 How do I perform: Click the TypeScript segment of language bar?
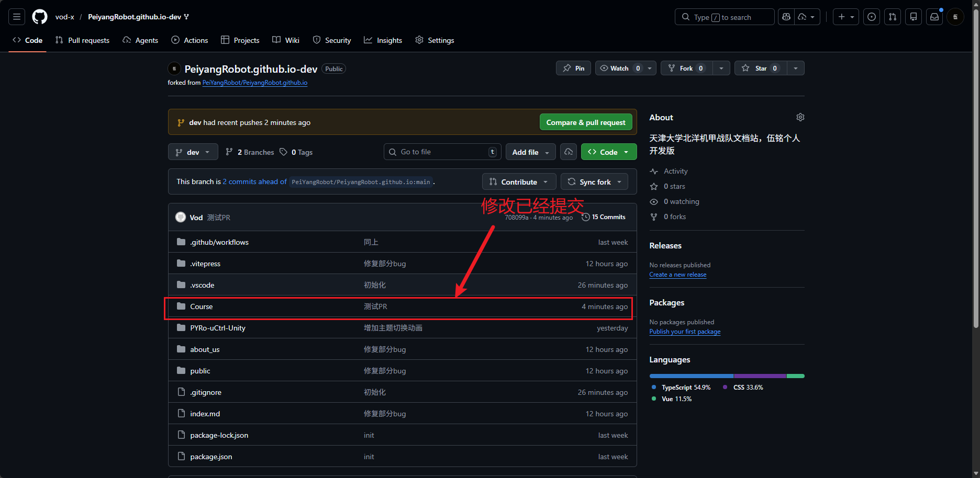tap(692, 376)
